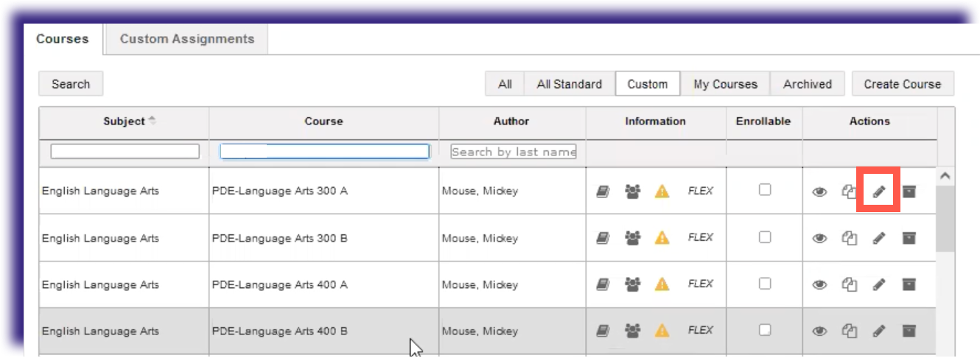The height and width of the screenshot is (358, 980).
Task: Click group icon for PDE-Language Arts 400 A
Action: pos(631,284)
